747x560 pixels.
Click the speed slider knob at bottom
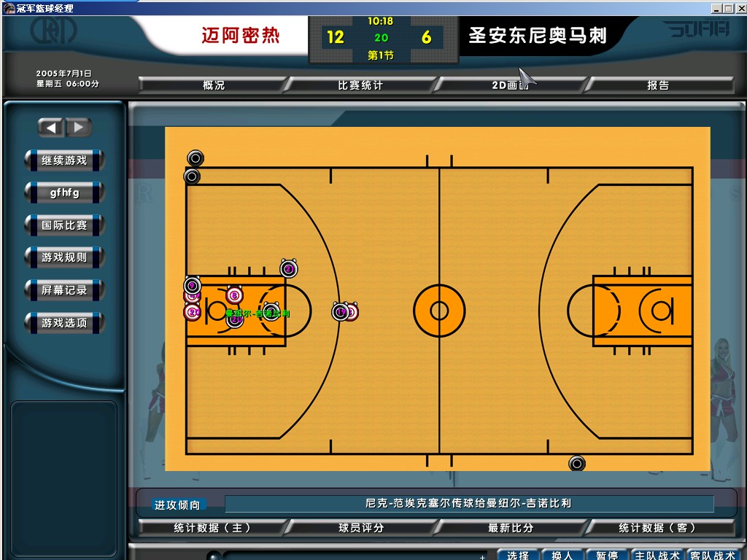click(214, 556)
